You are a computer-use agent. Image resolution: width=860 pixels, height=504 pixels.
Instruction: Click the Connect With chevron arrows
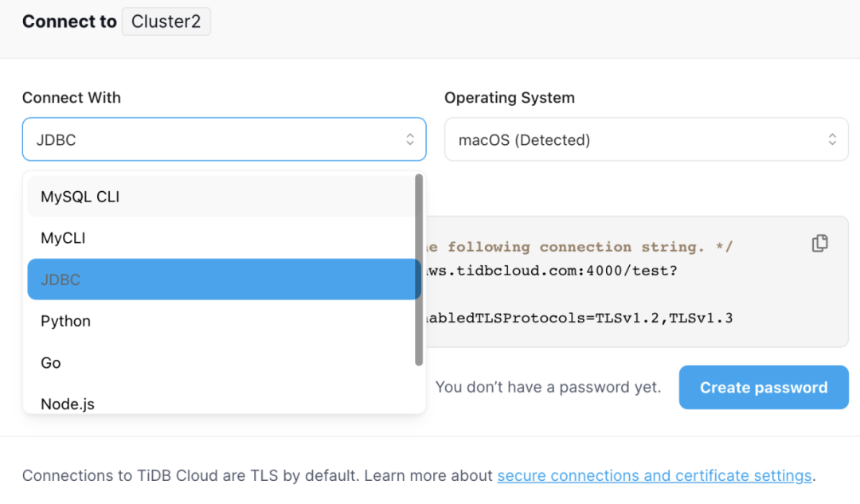point(410,140)
